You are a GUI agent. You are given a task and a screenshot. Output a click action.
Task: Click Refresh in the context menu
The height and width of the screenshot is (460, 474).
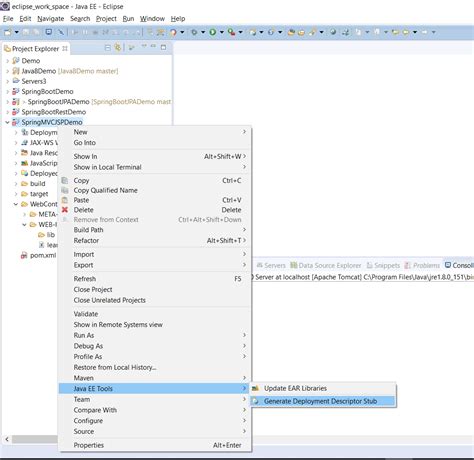tap(155, 279)
